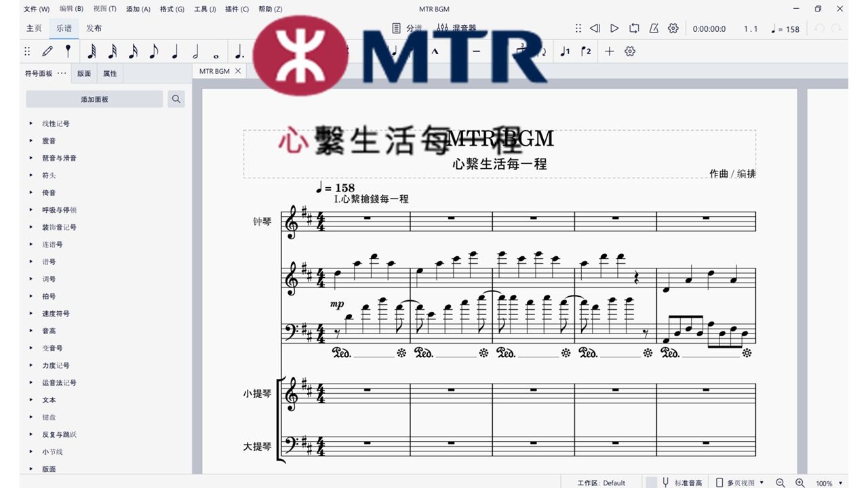Toggle loop playback
Screen dimensions: 868x488
(634, 28)
